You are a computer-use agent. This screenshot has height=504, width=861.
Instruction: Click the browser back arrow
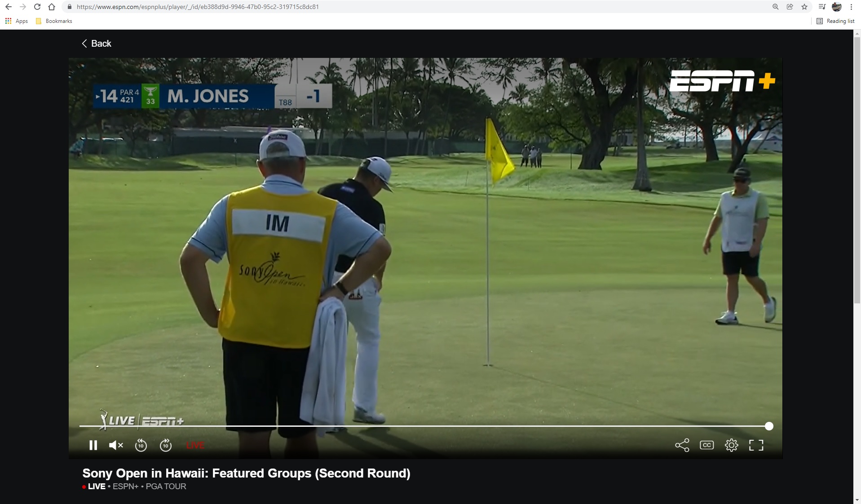9,7
